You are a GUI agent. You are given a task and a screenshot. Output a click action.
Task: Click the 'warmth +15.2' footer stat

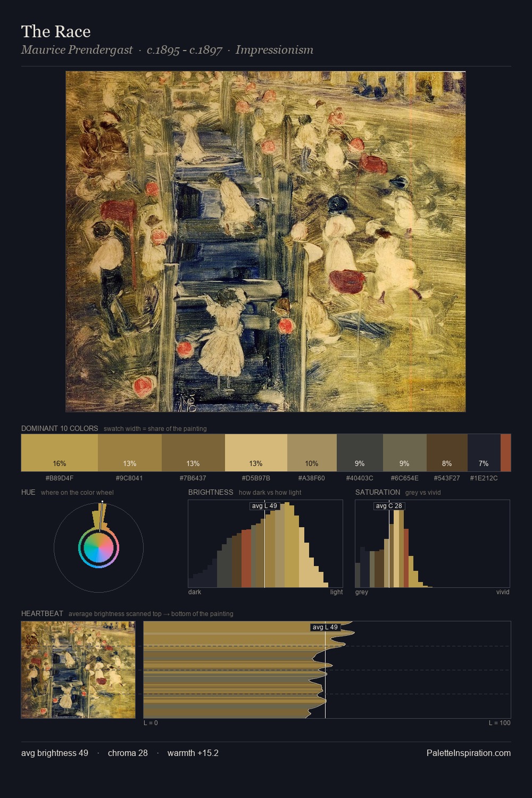tap(193, 753)
